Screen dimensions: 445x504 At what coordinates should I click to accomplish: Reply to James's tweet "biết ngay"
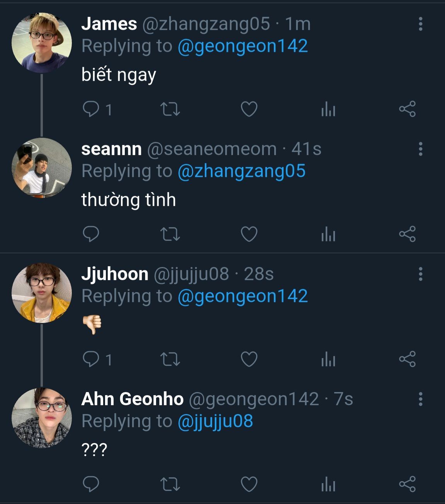click(91, 109)
